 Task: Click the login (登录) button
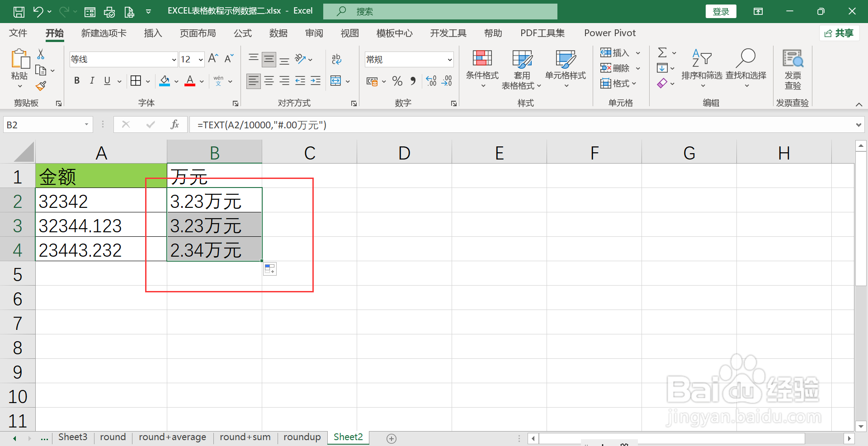click(x=721, y=11)
